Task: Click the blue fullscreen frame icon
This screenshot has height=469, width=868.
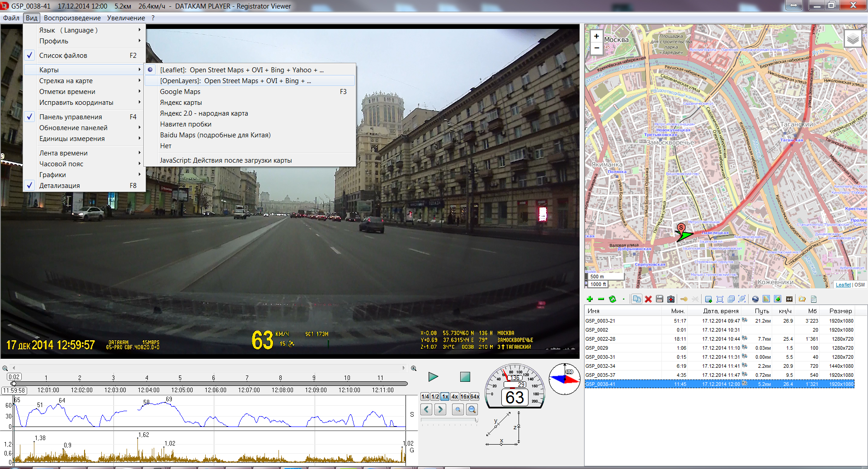Action: coord(720,299)
